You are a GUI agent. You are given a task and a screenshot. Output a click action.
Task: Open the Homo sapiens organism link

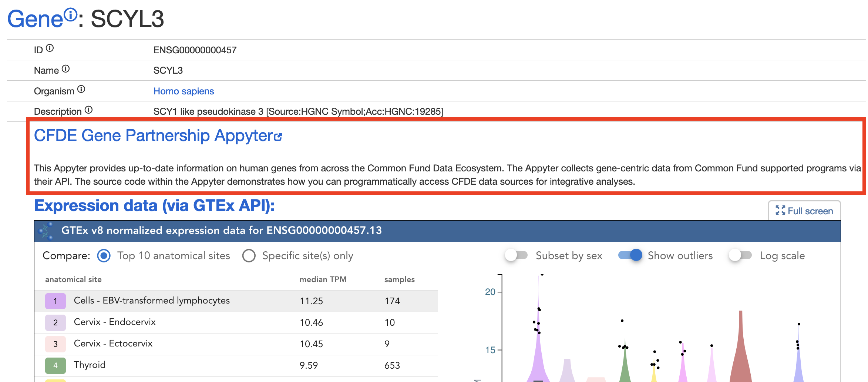[x=184, y=91]
